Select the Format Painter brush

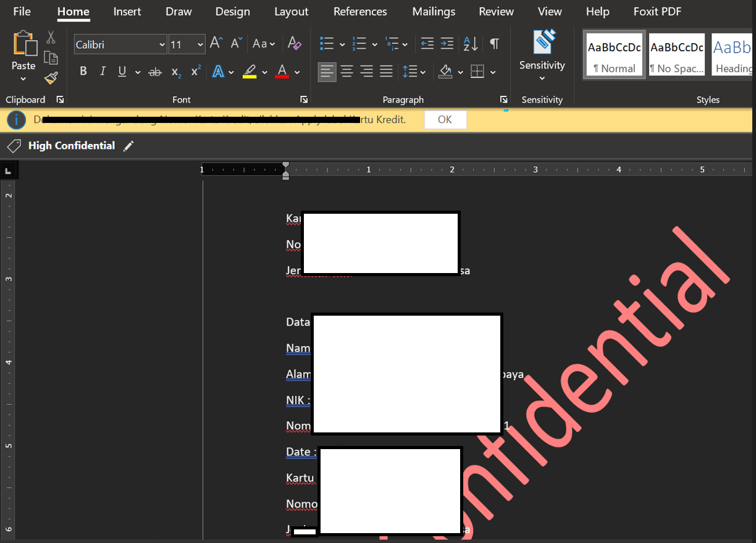click(x=51, y=78)
